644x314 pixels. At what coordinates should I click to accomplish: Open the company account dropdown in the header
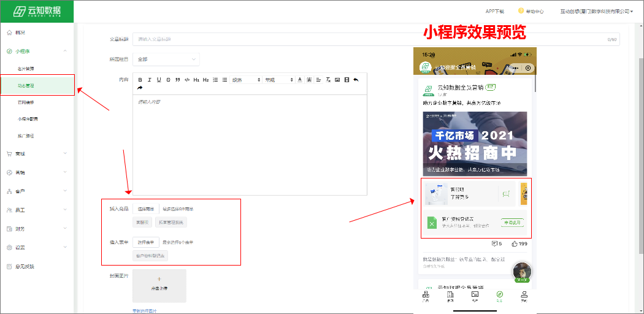596,12
